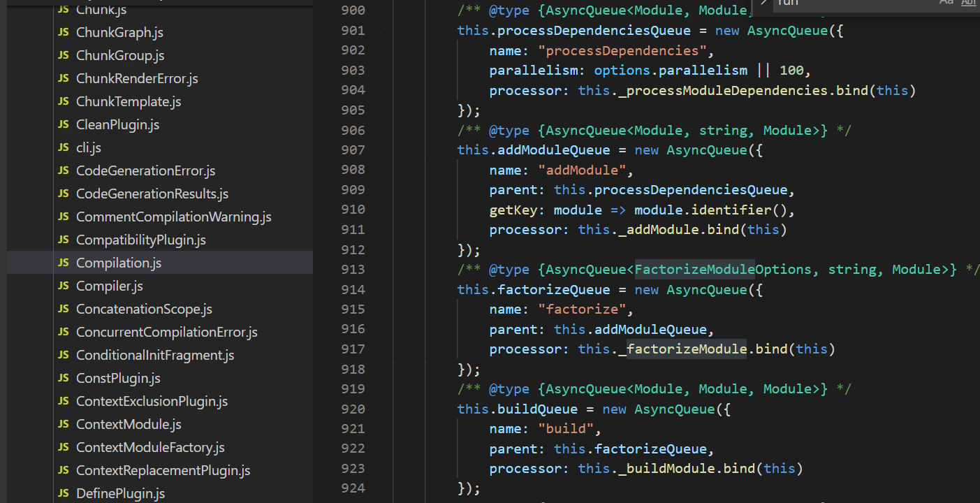Toggle Match Case in the find widget
The height and width of the screenshot is (503, 980).
tap(946, 2)
